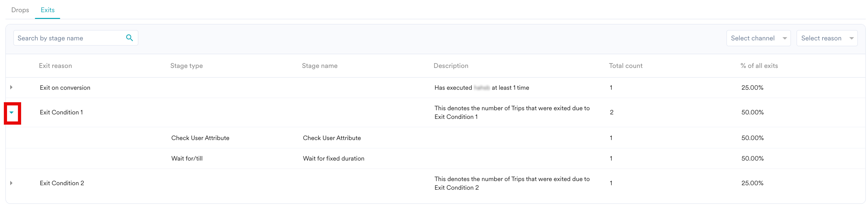868x207 pixels.
Task: Select the Wait for fixed duration row
Action: pyautogui.click(x=333, y=158)
